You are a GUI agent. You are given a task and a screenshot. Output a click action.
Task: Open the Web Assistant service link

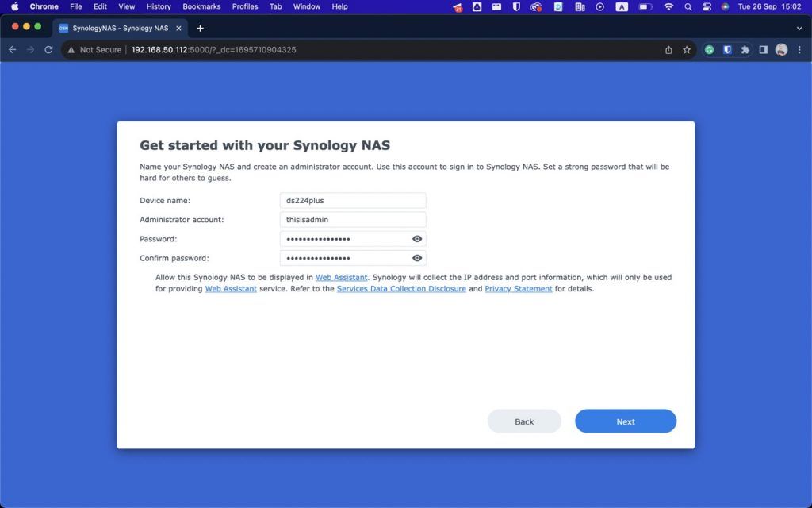point(231,289)
